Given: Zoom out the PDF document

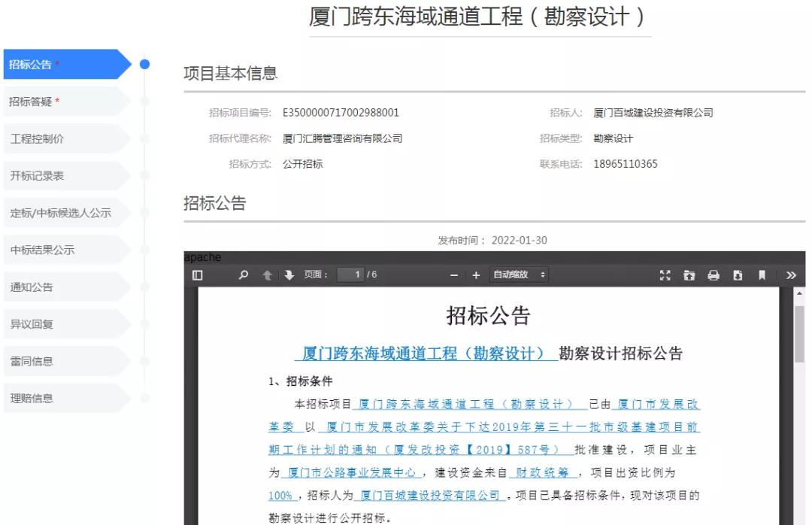Looking at the screenshot, I should [x=454, y=275].
